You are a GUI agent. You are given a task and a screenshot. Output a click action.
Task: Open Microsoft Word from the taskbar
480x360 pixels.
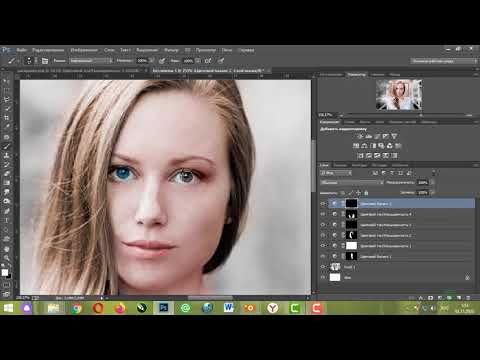[229, 308]
